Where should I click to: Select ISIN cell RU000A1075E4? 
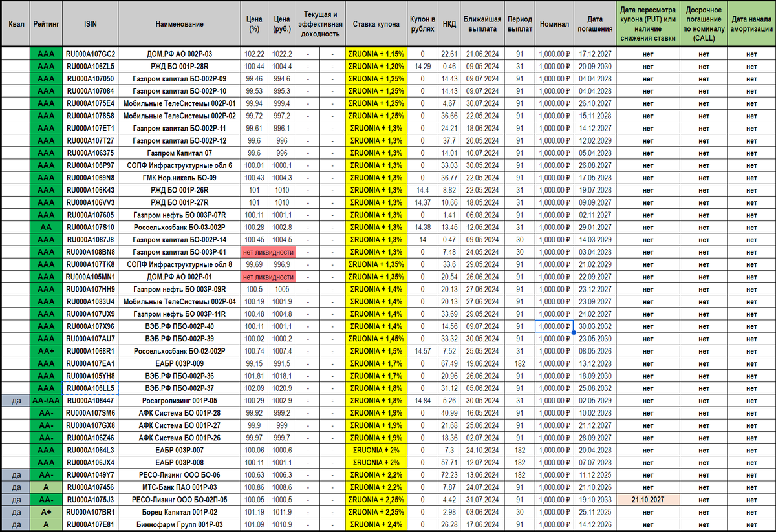tap(90, 103)
